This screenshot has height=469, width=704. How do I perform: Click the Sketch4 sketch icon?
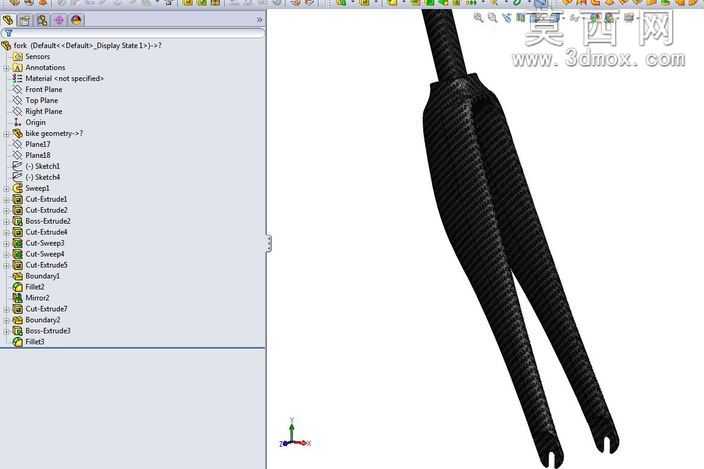[x=18, y=177]
